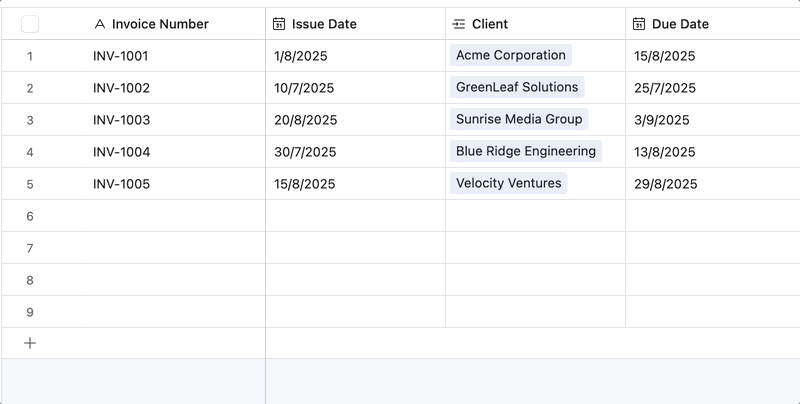The height and width of the screenshot is (404, 800).
Task: Open the Acme Corporation client tag
Action: (511, 56)
